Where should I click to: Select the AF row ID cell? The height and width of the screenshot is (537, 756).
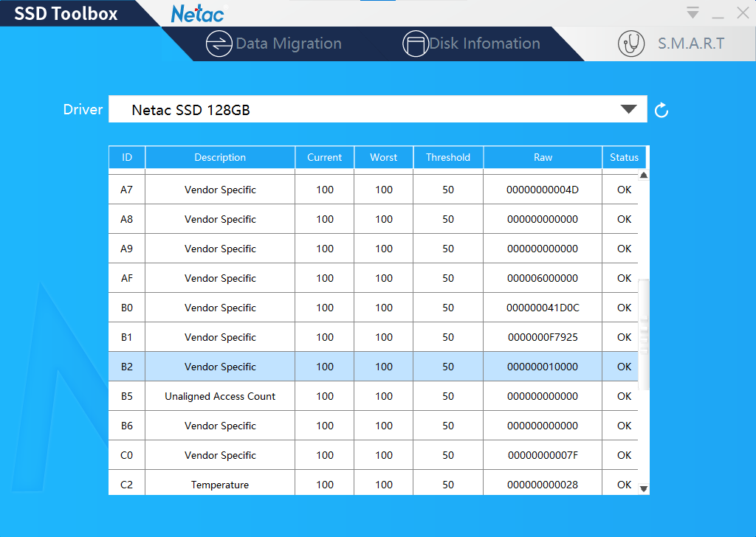[x=127, y=278]
